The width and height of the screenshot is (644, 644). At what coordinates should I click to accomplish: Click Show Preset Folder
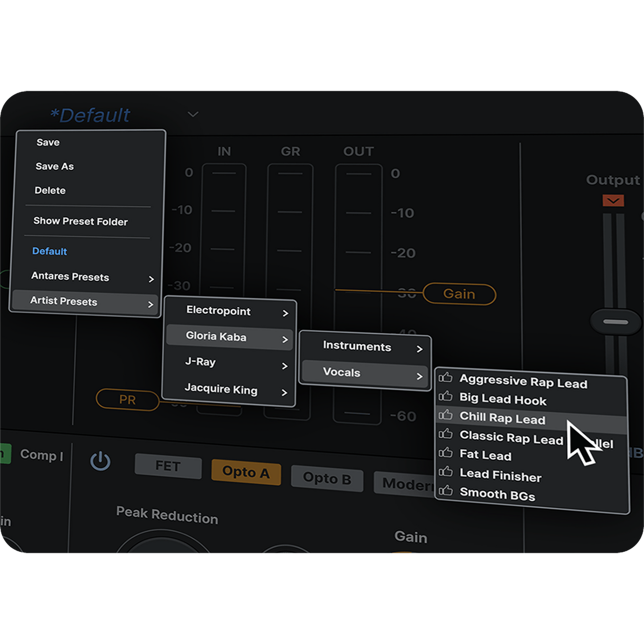81,222
